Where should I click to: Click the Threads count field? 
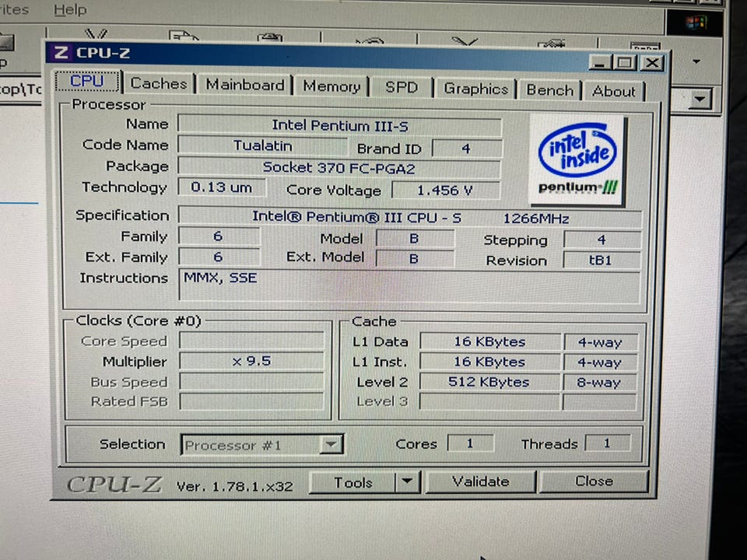[x=608, y=443]
